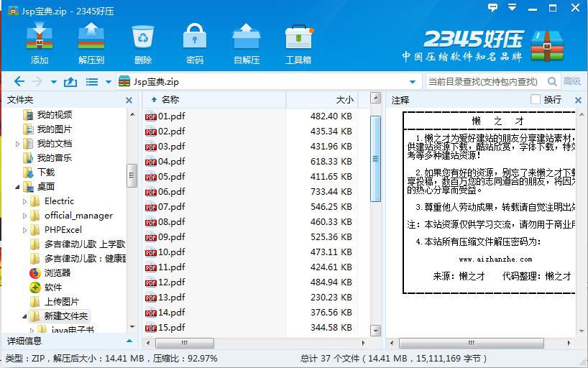Open the view mode dropdown arrow
Image resolution: width=588 pixels, height=368 pixels.
pos(109,82)
